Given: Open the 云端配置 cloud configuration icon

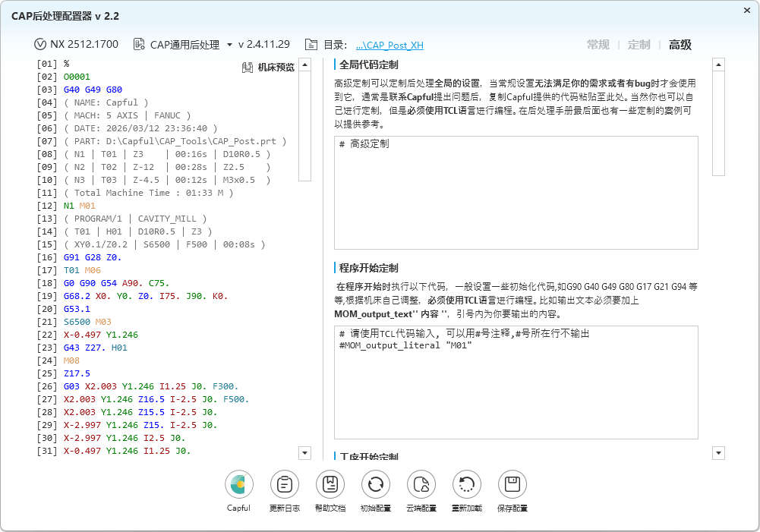Looking at the screenshot, I should [x=421, y=484].
